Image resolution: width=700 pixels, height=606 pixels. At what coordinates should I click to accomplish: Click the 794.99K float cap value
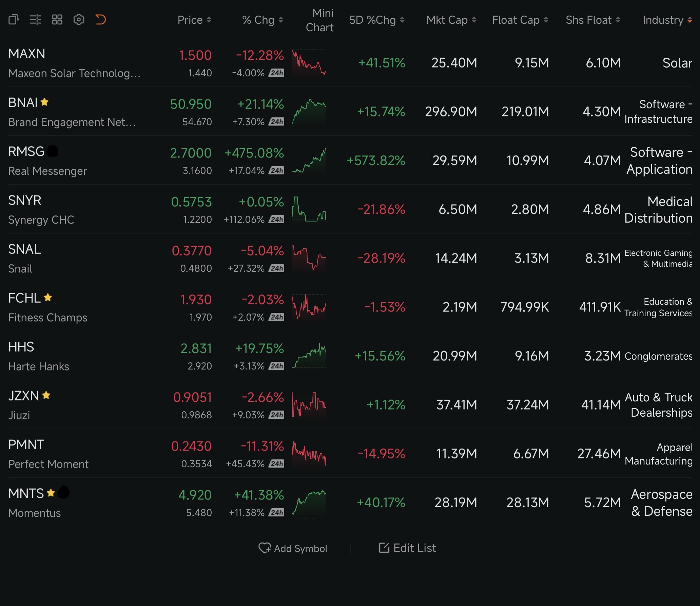pyautogui.click(x=525, y=307)
